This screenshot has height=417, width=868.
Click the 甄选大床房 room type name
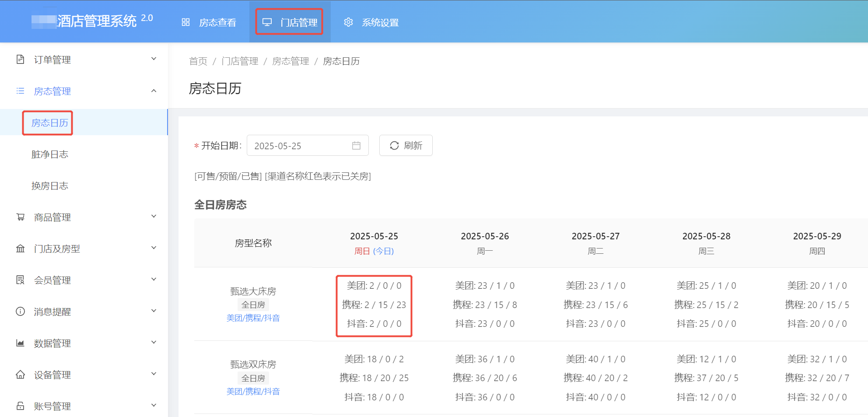pyautogui.click(x=253, y=291)
